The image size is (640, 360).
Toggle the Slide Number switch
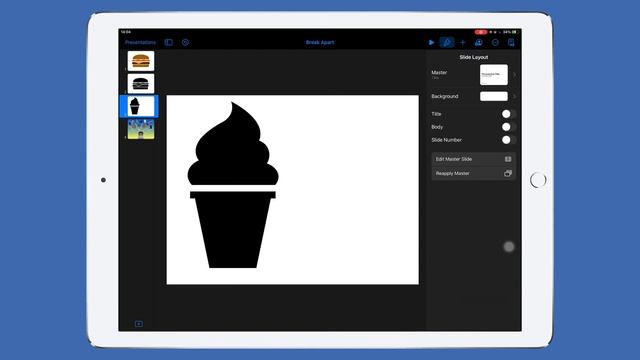click(509, 140)
